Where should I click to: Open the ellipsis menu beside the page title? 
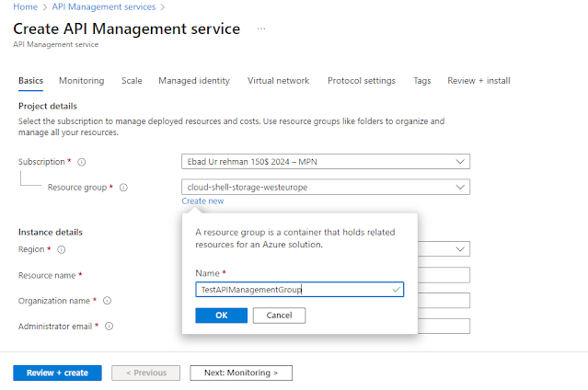pyautogui.click(x=261, y=29)
